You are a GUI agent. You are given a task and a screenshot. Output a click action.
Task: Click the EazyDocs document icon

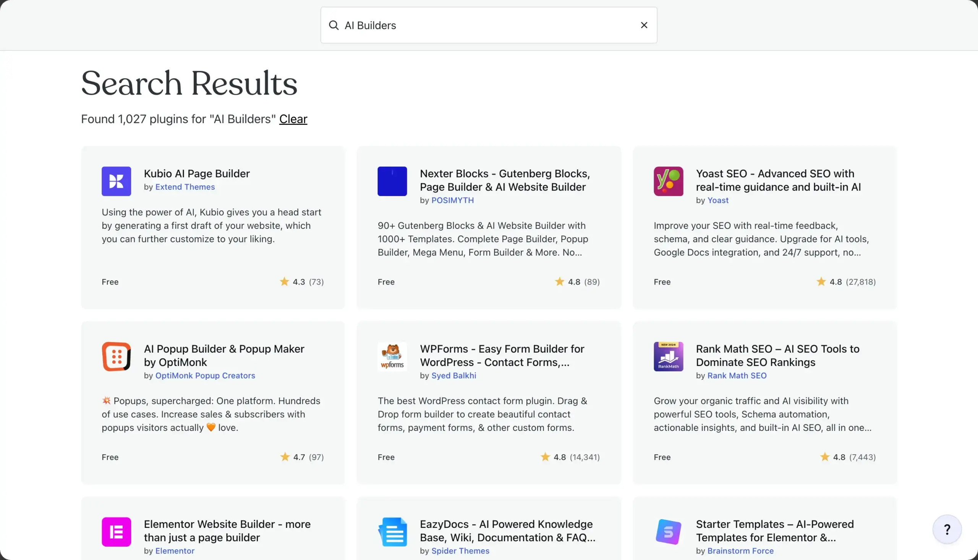(x=392, y=532)
